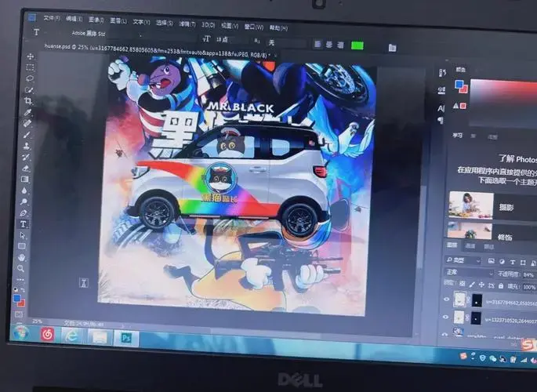This screenshot has width=537, height=392.
Task: Open the Adobe 黑体 Std font dropdown
Action: pos(106,34)
